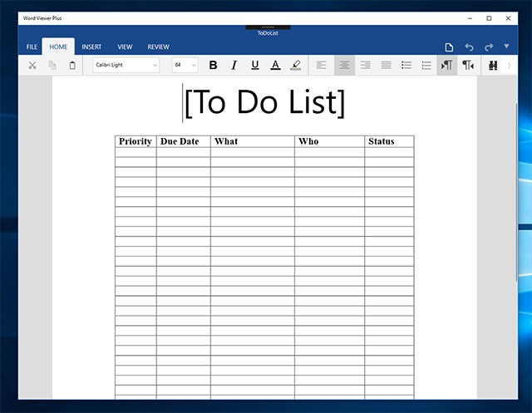Insert a bulleted list
This screenshot has width=532, height=413.
tap(406, 65)
